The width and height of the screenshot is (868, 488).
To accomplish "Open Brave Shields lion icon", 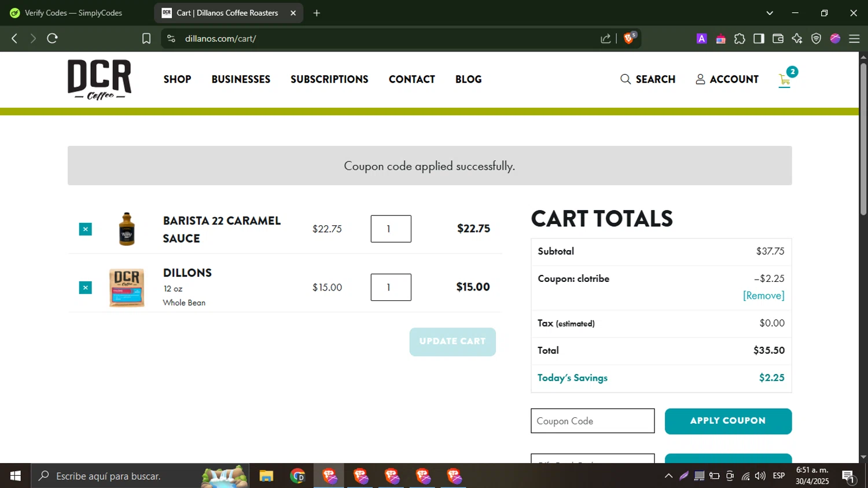I will pos(629,38).
